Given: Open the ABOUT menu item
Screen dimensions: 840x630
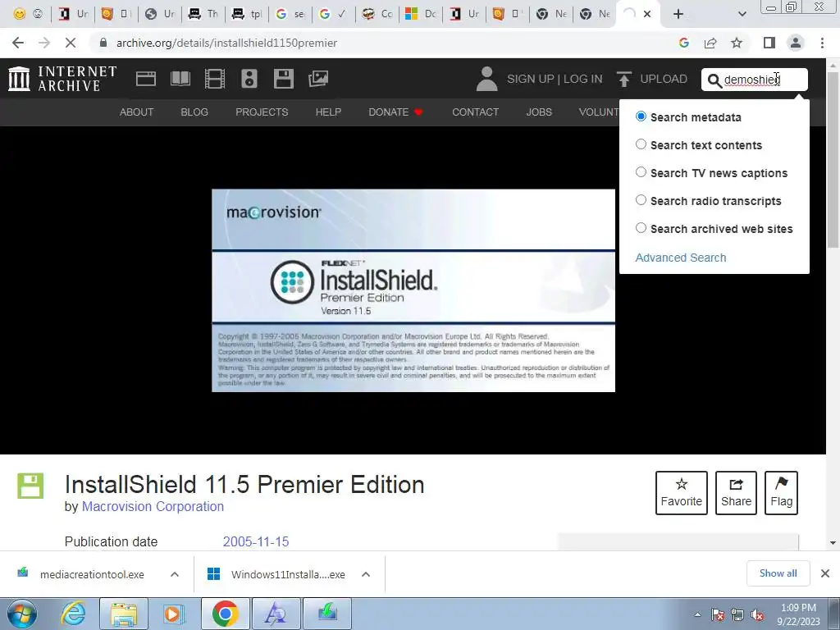Looking at the screenshot, I should coord(137,112).
